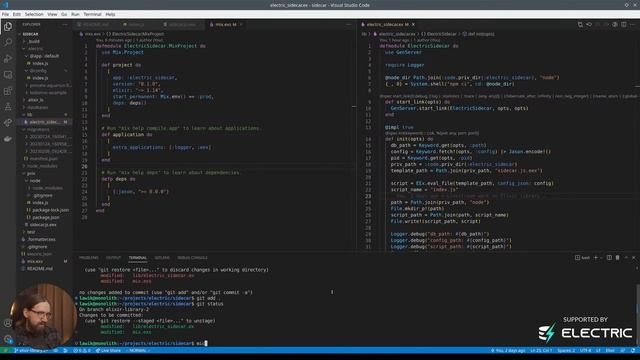Split the right editor group

[624, 24]
